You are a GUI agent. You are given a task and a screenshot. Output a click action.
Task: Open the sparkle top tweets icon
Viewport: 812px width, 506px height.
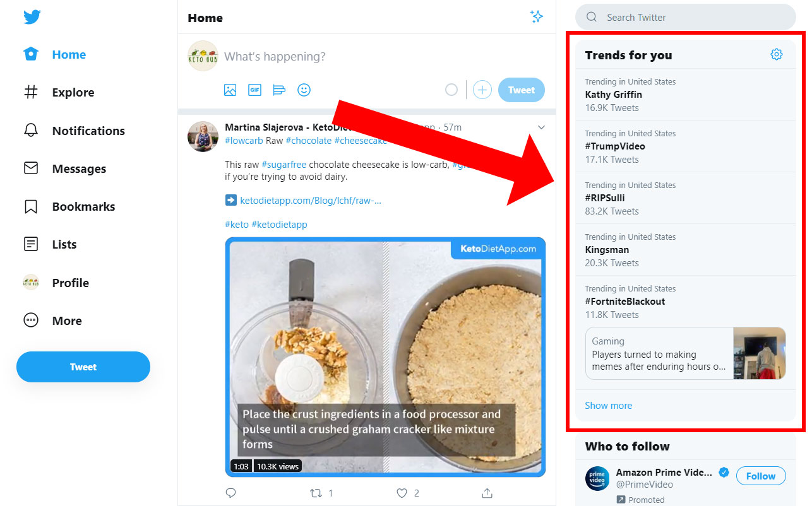pyautogui.click(x=537, y=17)
